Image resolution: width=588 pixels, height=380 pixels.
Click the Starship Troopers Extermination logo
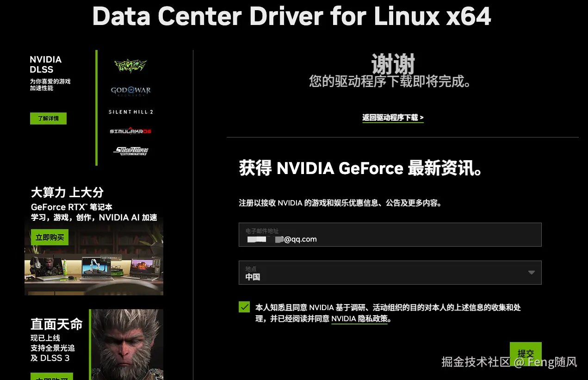pyautogui.click(x=131, y=151)
